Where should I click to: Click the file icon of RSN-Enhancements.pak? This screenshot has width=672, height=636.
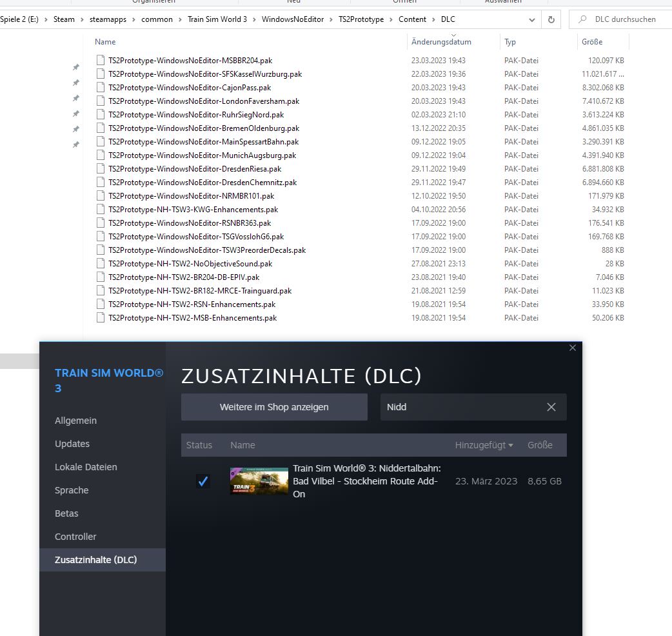[x=101, y=304]
